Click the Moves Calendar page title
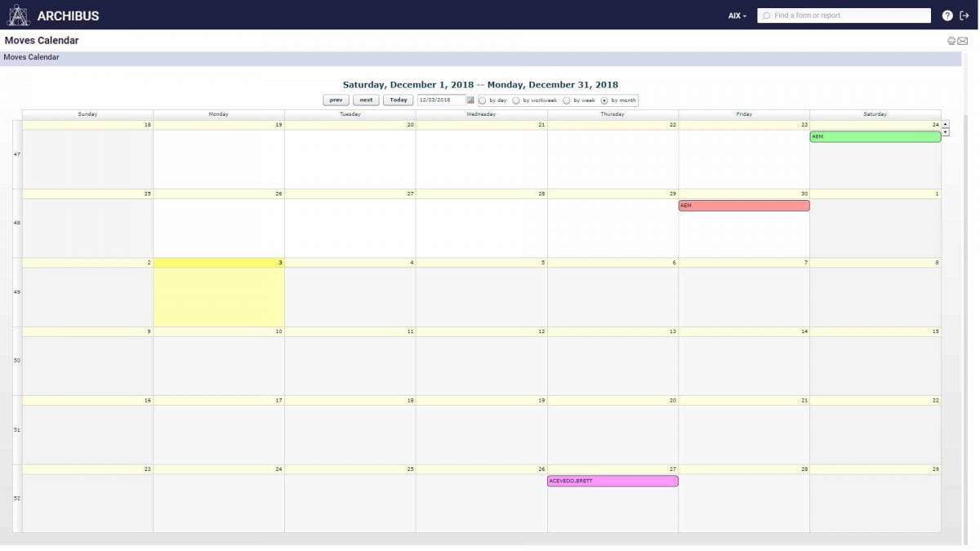Viewport: 980px width, 551px height. (40, 40)
